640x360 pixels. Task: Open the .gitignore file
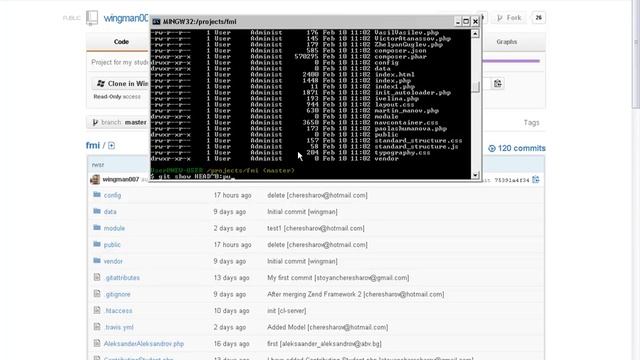pos(118,294)
